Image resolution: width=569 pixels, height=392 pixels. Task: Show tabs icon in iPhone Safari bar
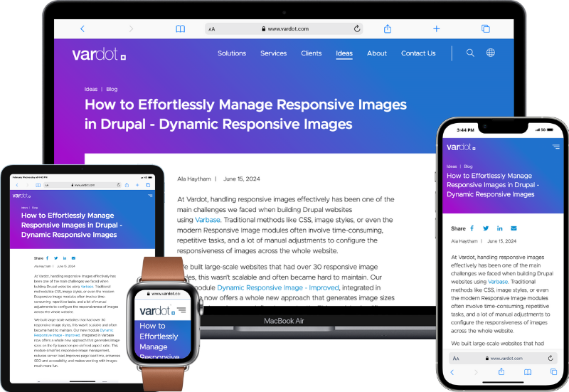(x=553, y=371)
